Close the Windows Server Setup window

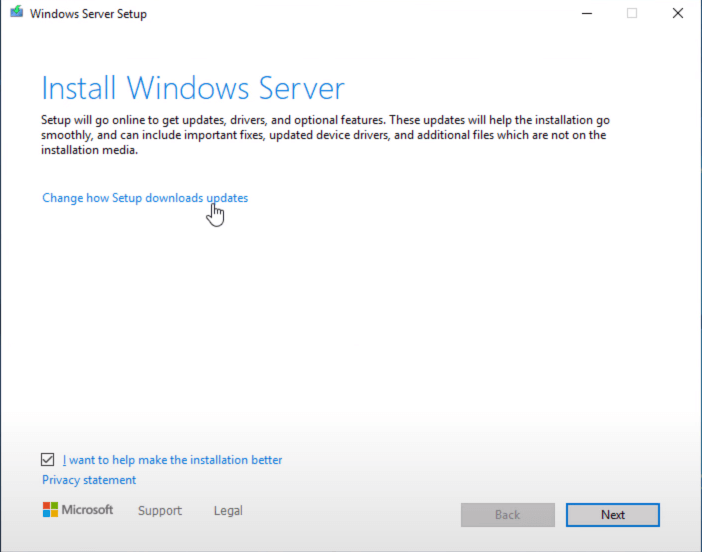[678, 13]
